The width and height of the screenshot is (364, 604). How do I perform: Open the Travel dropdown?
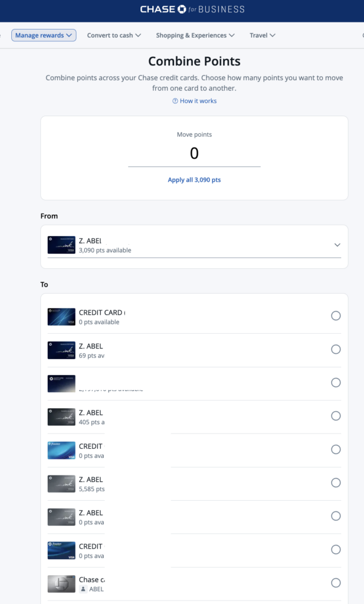(x=262, y=35)
